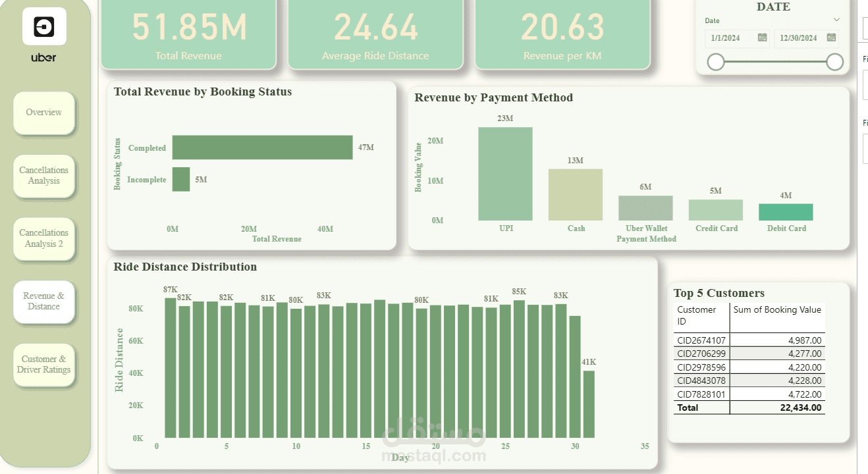Select the Revenue per KM card
Viewport: 868px width, 474px height.
point(562,33)
